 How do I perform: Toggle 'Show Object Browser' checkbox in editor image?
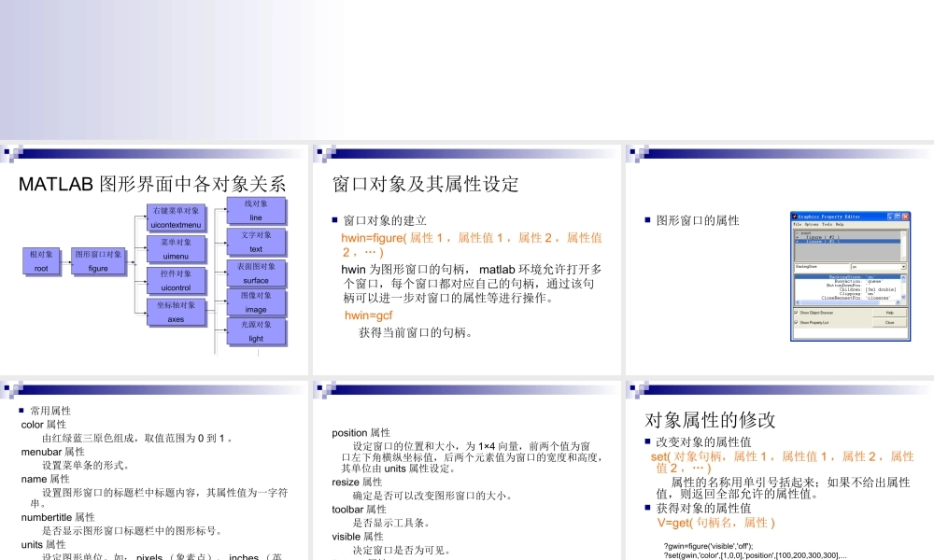coord(796,313)
